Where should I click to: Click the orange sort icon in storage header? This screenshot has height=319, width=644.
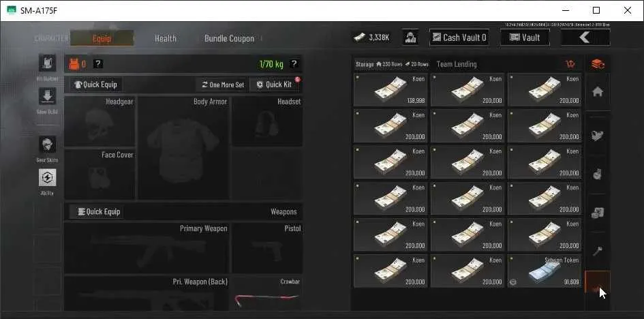(x=570, y=64)
